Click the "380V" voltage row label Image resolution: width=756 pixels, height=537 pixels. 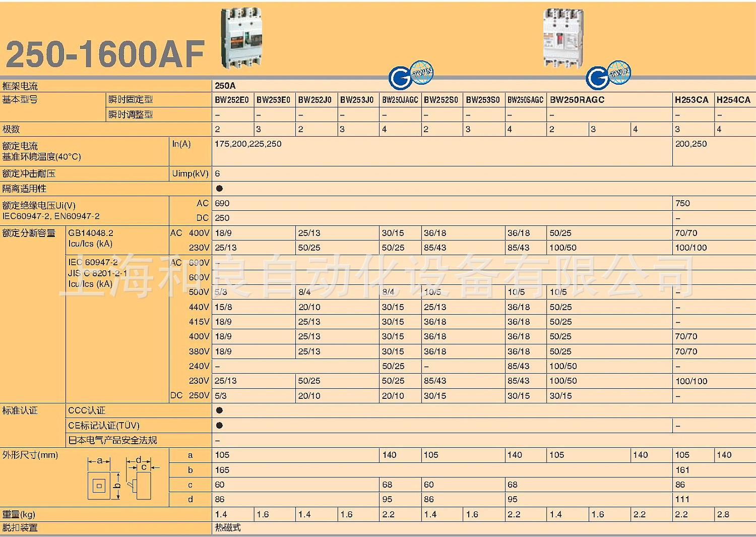[x=199, y=351]
